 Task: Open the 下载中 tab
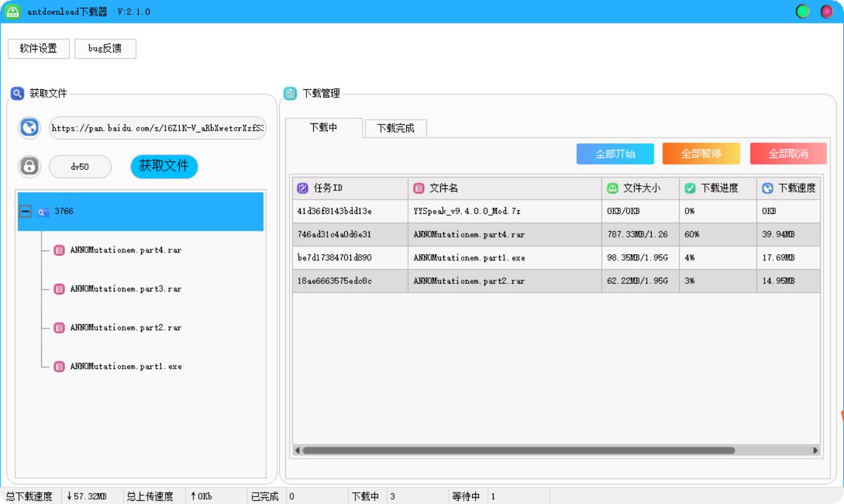[323, 128]
